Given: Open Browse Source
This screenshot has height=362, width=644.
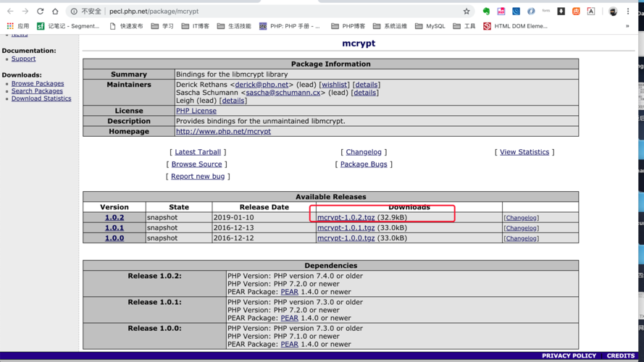Looking at the screenshot, I should [197, 164].
